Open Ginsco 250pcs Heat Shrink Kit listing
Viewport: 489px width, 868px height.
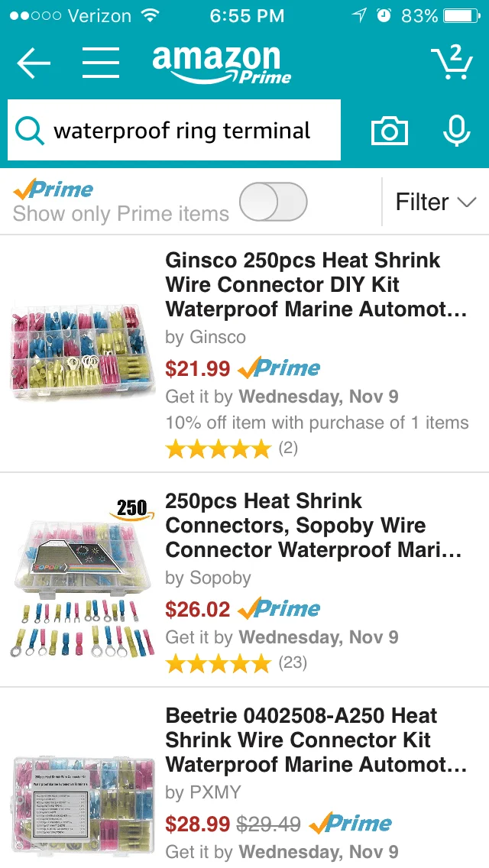(304, 284)
